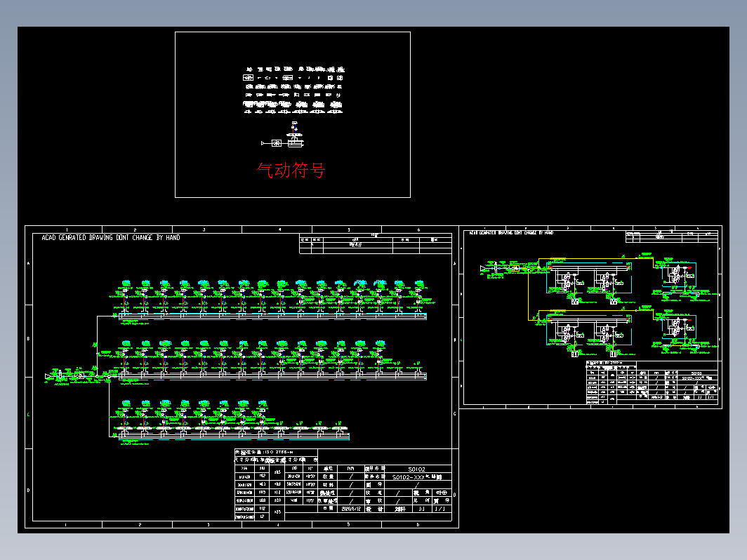747x560 pixels.
Task: Select the S0102-XXX drawing name cell
Action: pyautogui.click(x=417, y=476)
